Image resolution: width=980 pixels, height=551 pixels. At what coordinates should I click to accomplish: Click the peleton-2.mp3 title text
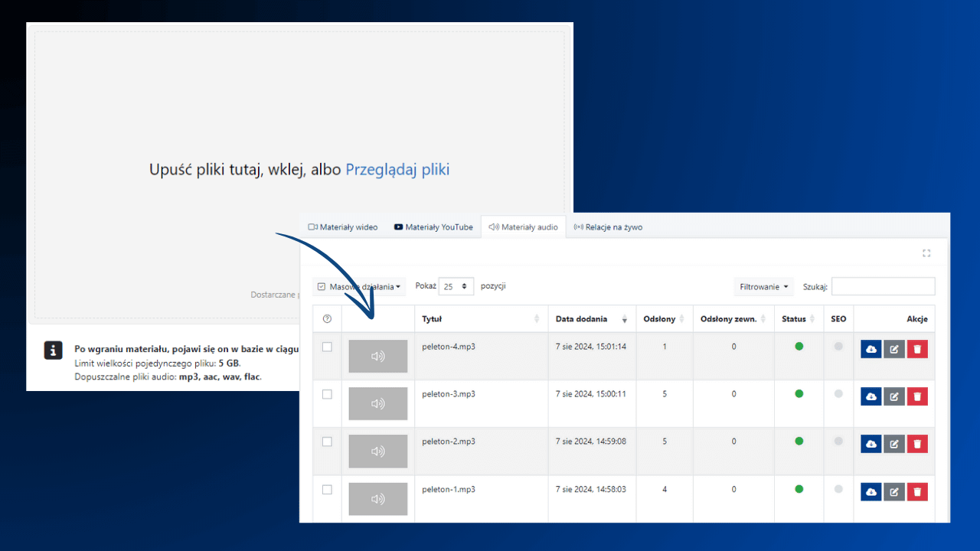(x=449, y=442)
